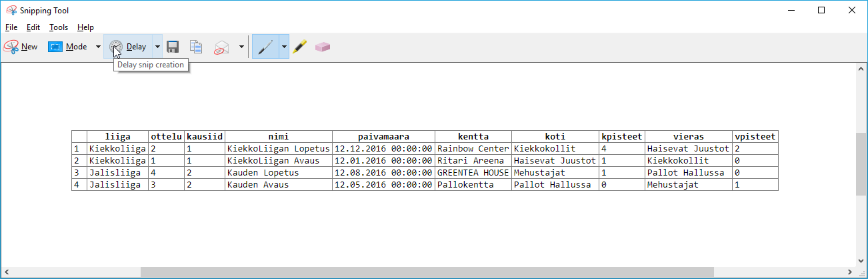Pick the pink Eraser tool
Screen dimensions: 868x279
coord(323,47)
